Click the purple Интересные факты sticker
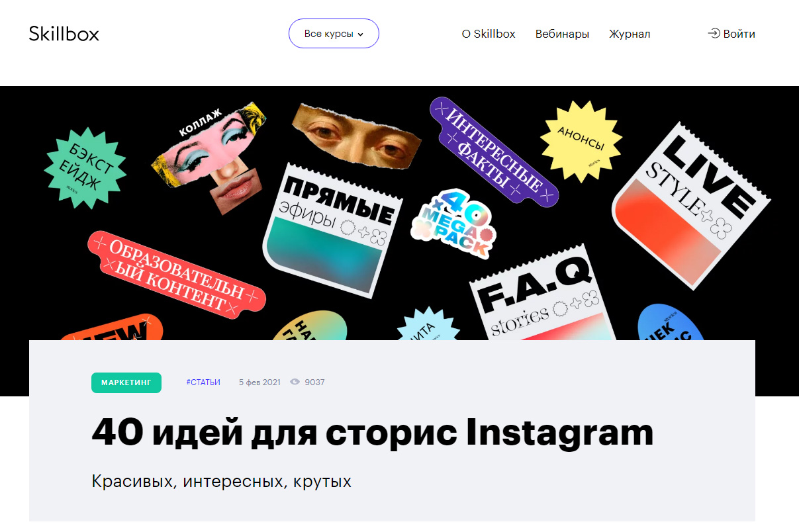This screenshot has height=532, width=799. 494,152
